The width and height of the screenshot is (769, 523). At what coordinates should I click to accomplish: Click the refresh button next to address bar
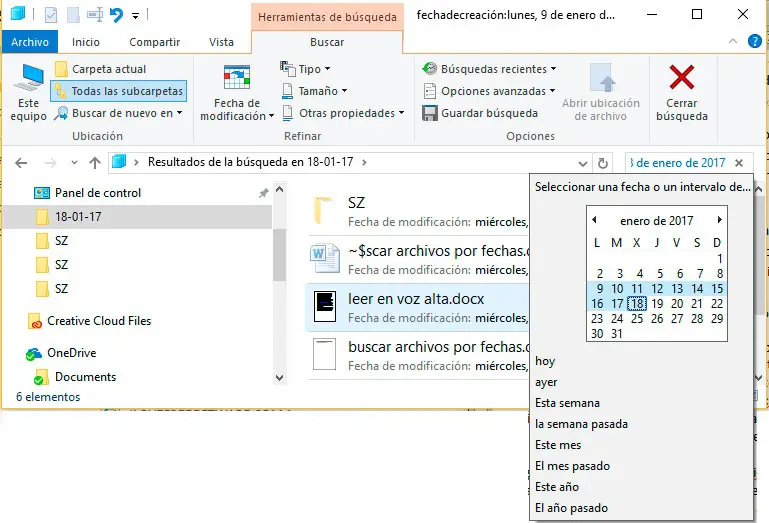coord(603,163)
